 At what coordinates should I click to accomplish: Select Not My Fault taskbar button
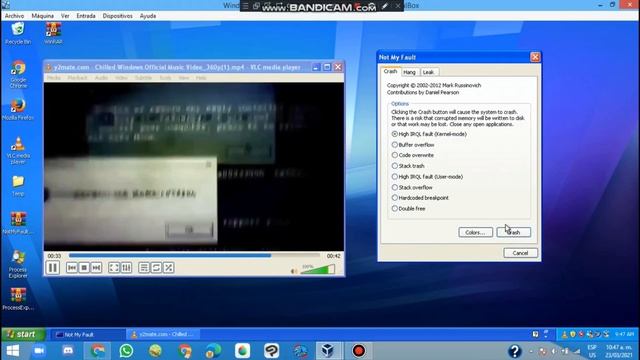[87, 334]
